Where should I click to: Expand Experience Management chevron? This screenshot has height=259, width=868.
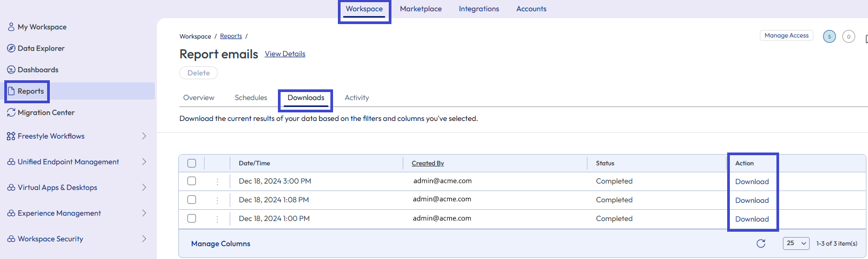(144, 213)
